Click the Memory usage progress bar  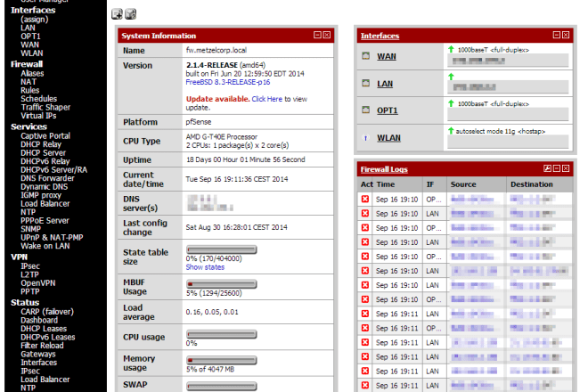pyautogui.click(x=222, y=361)
